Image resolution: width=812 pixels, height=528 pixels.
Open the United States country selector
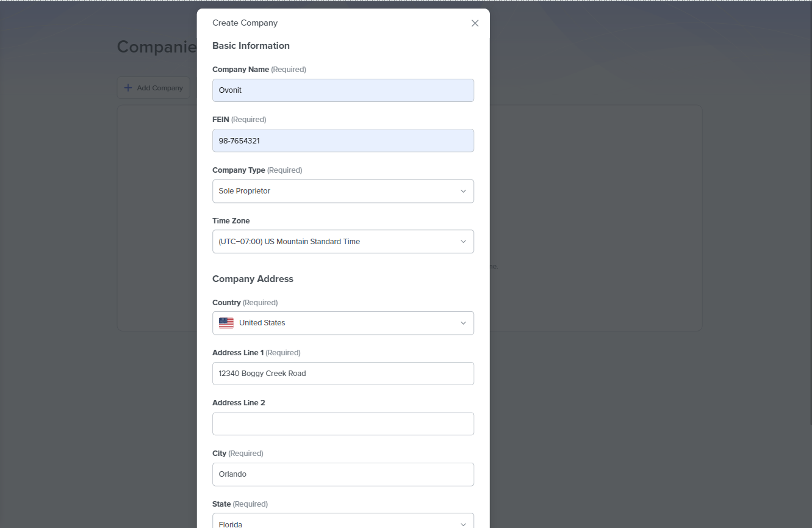342,323
